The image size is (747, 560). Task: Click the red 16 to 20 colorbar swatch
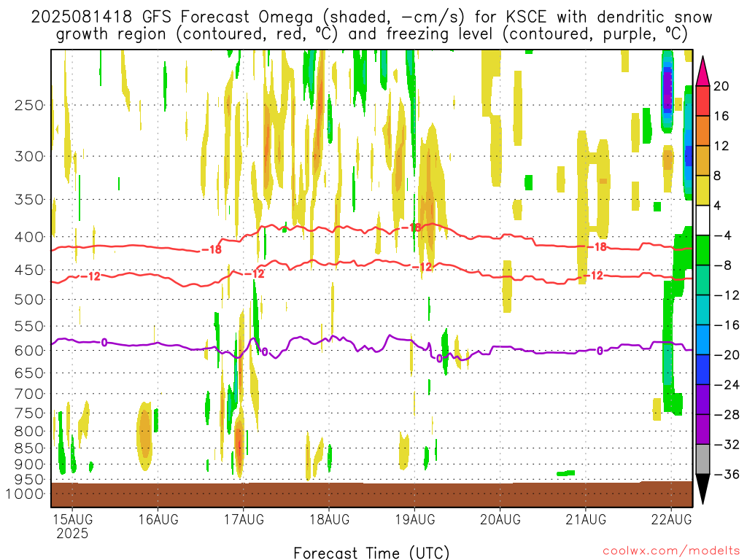(703, 101)
